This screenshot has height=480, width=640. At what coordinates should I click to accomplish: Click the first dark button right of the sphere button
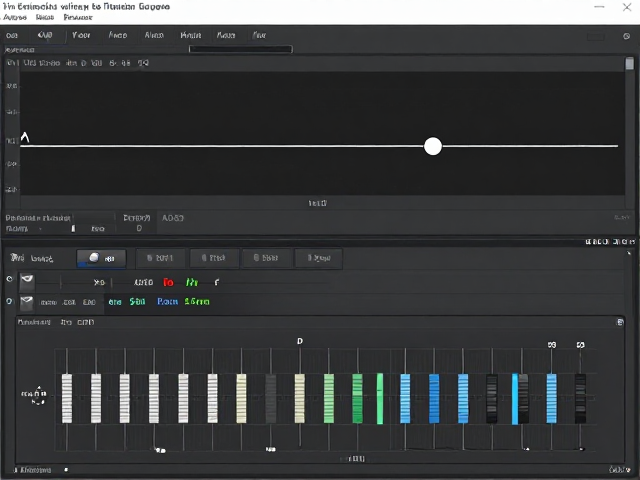click(x=160, y=258)
